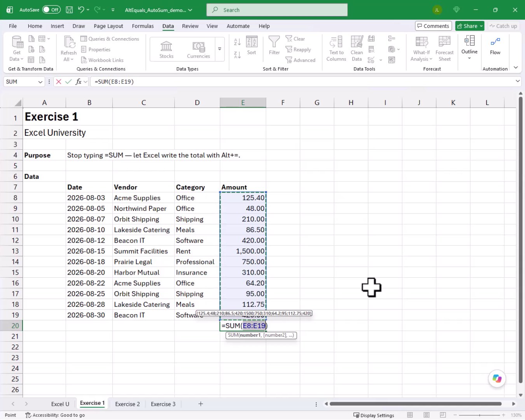
Task: Open the Outline dropdown
Action: [x=469, y=48]
